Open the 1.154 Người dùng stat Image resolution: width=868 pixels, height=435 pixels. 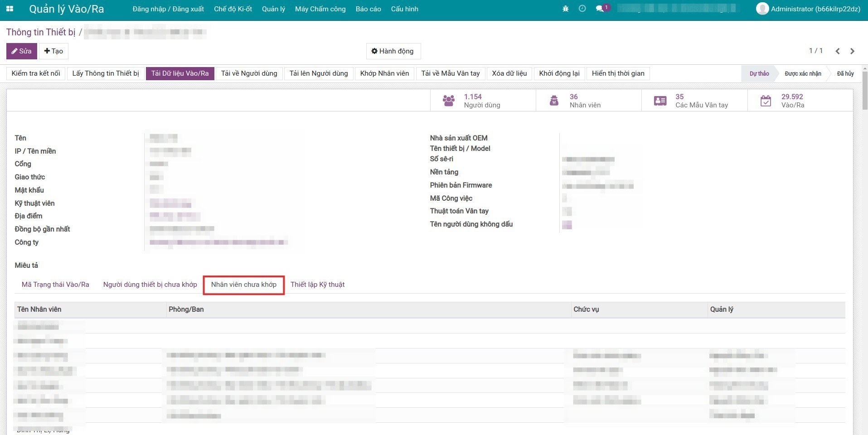click(483, 101)
